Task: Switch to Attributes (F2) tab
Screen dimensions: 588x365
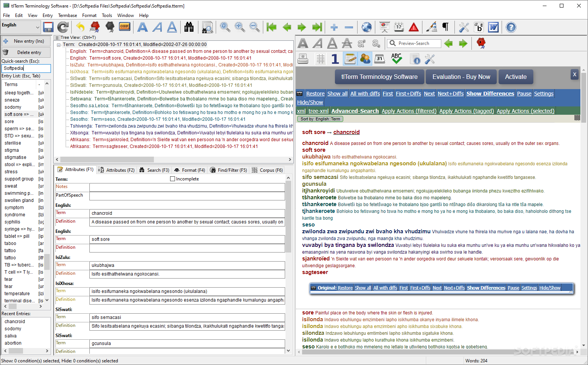Action: click(116, 170)
